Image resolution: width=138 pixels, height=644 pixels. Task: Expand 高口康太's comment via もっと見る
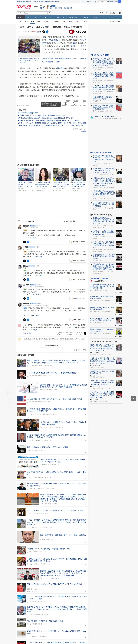pos(37,294)
